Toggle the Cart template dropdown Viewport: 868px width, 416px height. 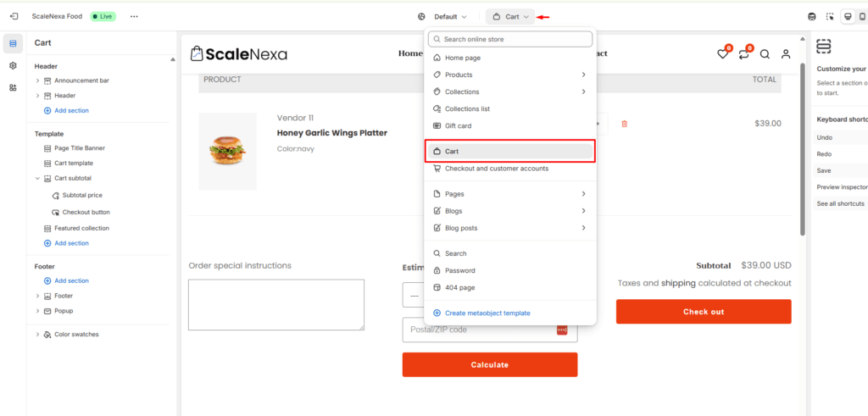(510, 17)
